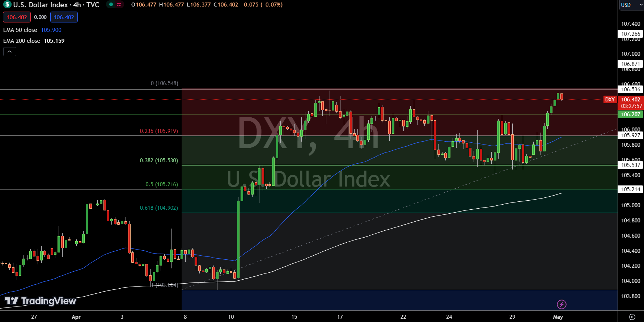Click the 106.536 price axis label
This screenshot has height=322, width=644.
[631, 89]
